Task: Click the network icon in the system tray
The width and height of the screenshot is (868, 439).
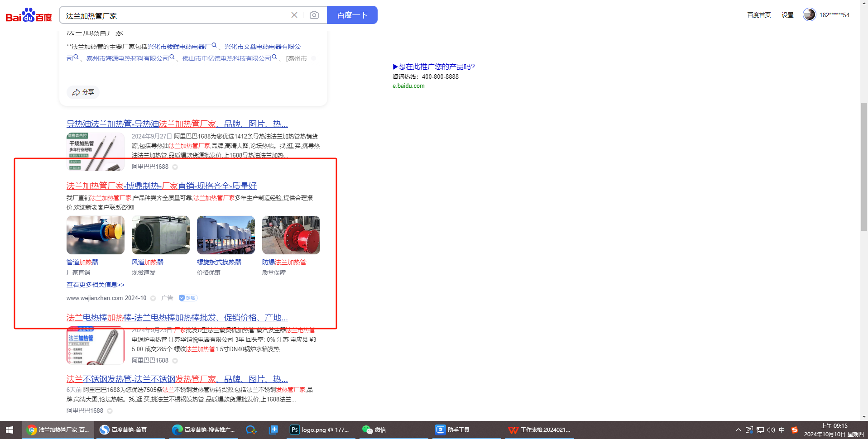Action: pyautogui.click(x=760, y=430)
